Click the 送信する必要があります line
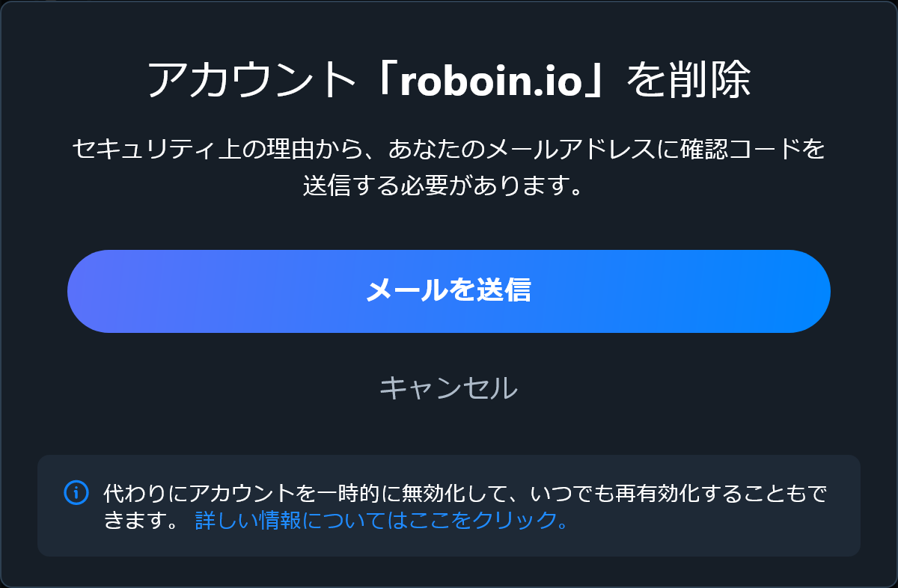 pyautogui.click(x=443, y=186)
